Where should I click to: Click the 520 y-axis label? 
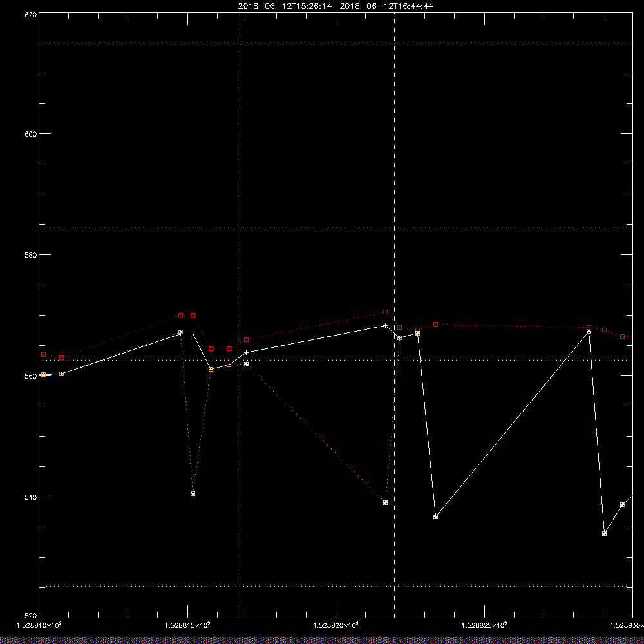[x=31, y=616]
